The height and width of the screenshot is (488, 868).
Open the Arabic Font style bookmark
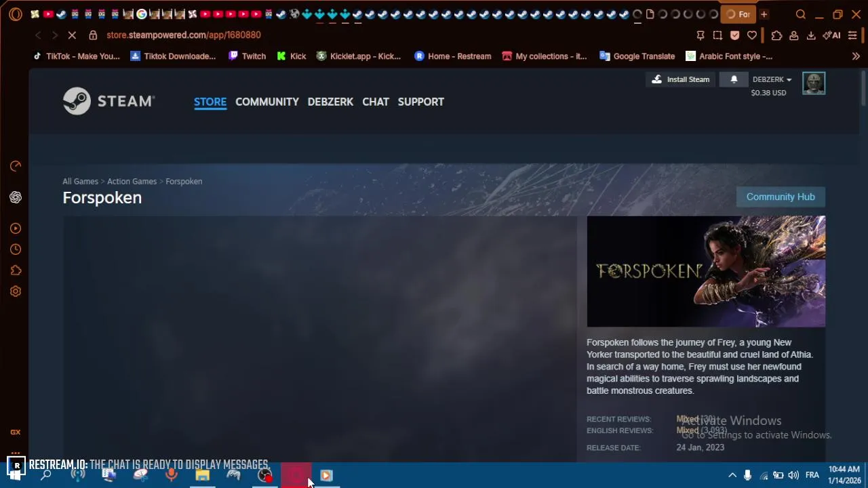pos(729,56)
